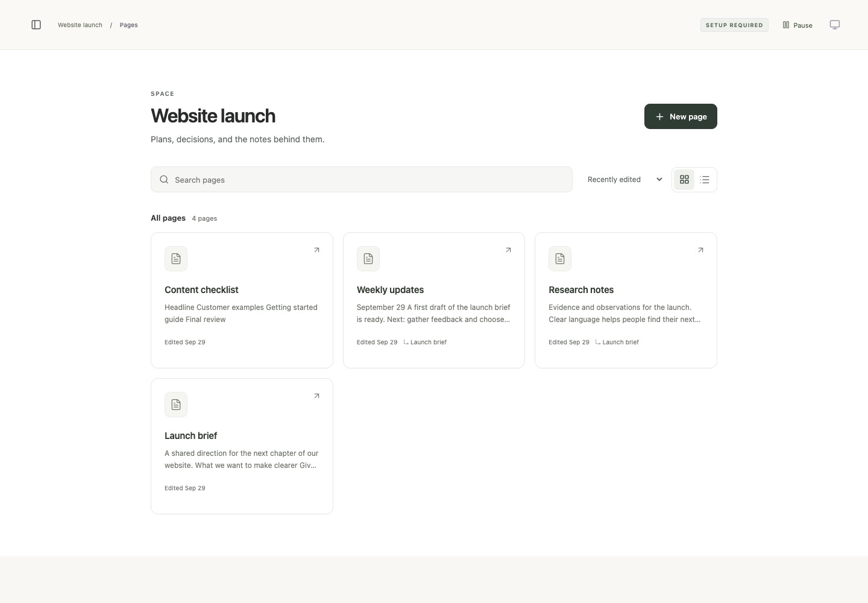868x603 pixels.
Task: Create a page with New page button
Action: tap(681, 116)
